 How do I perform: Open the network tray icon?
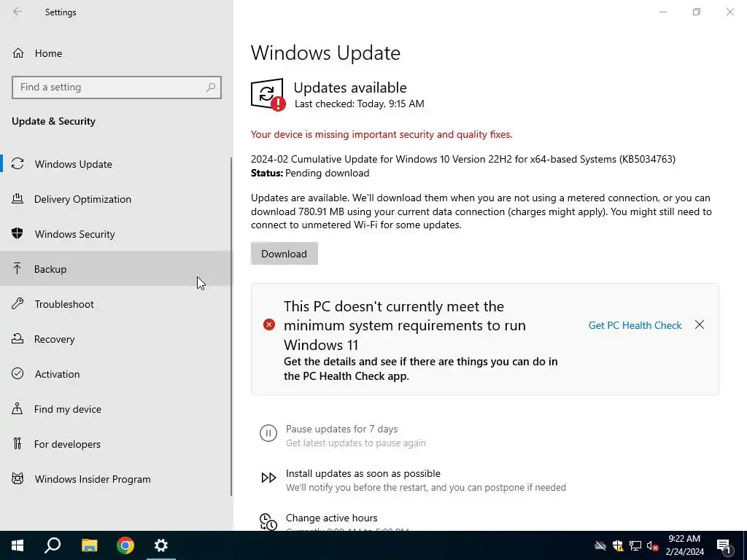(x=635, y=545)
